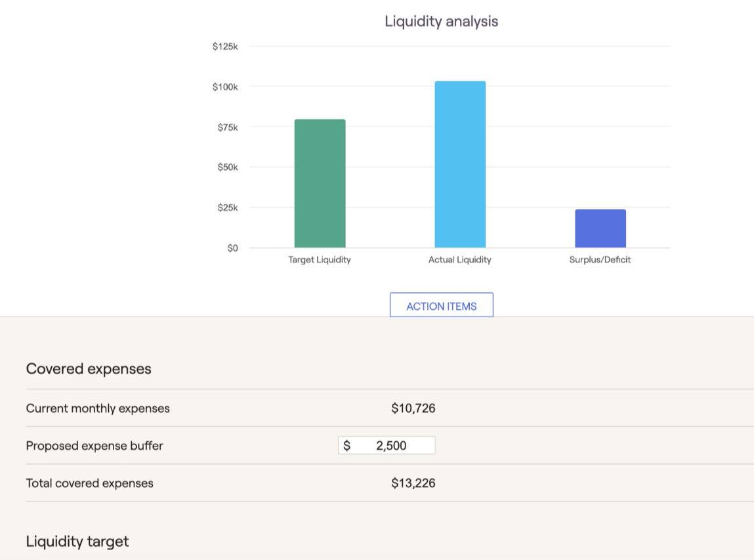Click the $25k y-axis label
754x560 pixels.
227,208
